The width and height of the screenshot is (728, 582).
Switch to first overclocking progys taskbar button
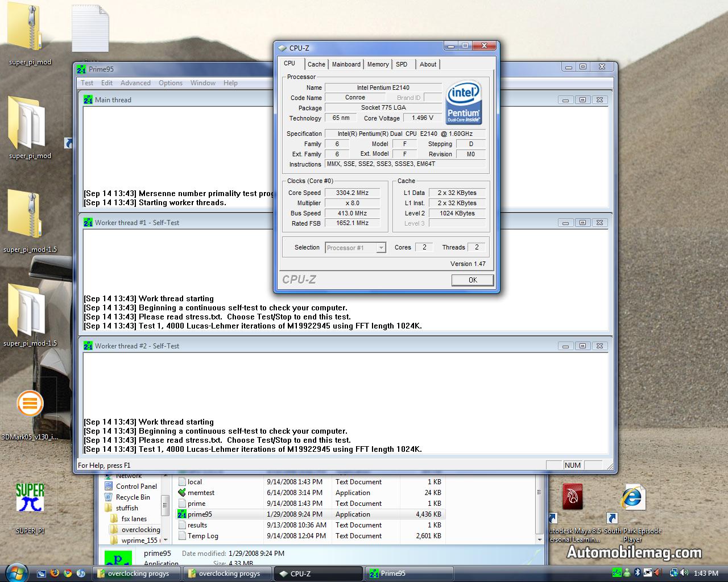pyautogui.click(x=137, y=573)
